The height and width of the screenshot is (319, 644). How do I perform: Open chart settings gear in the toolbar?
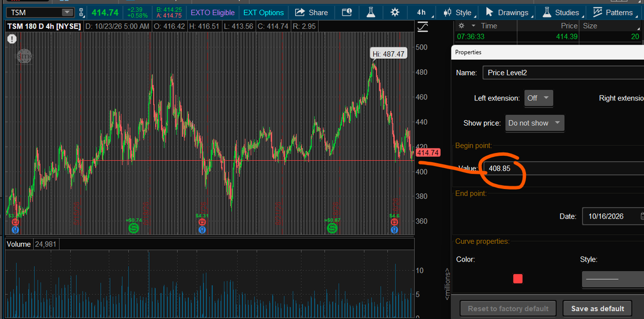point(395,12)
